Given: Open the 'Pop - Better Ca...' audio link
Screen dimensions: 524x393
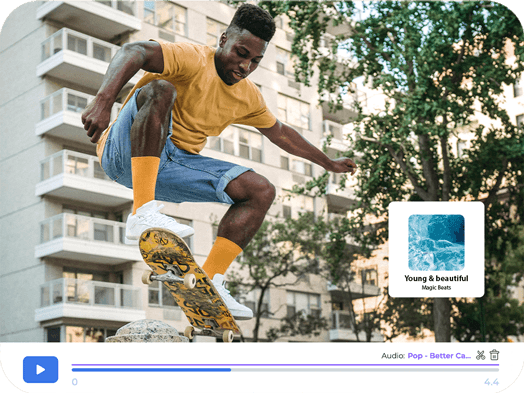Looking at the screenshot, I should pyautogui.click(x=439, y=356).
